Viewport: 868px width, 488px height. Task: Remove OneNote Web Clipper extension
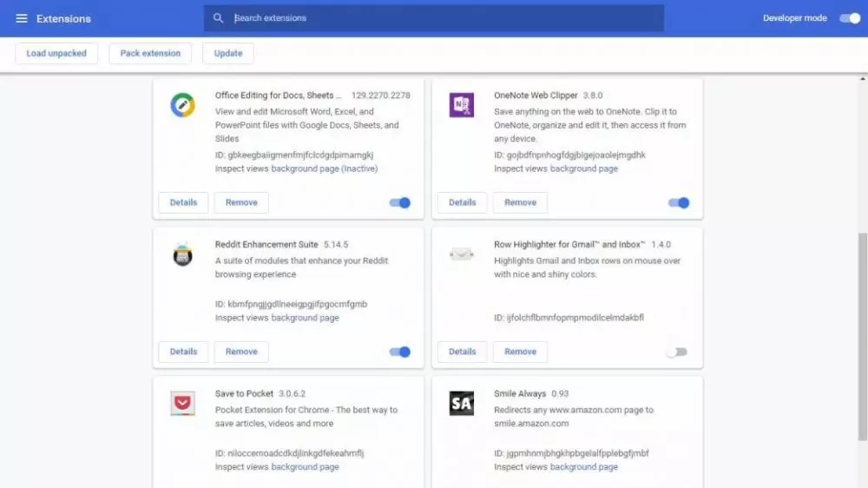tap(520, 202)
